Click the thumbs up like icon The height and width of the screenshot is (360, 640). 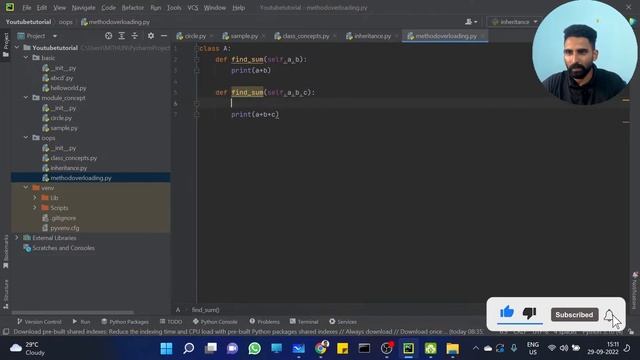coord(507,313)
